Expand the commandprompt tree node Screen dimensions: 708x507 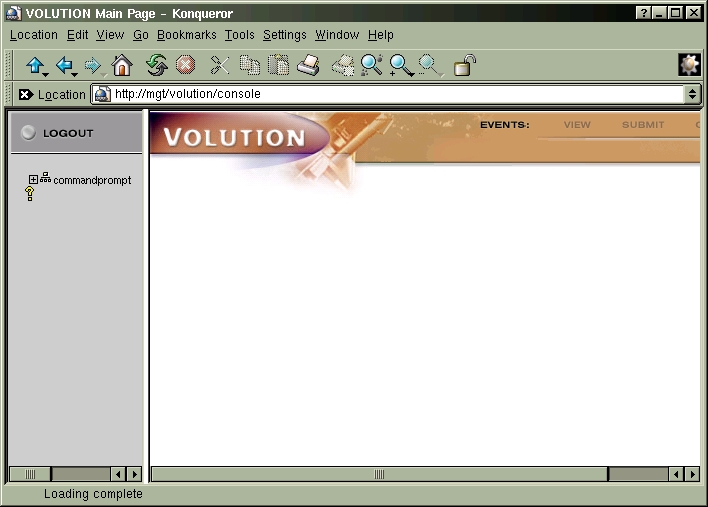(33, 180)
